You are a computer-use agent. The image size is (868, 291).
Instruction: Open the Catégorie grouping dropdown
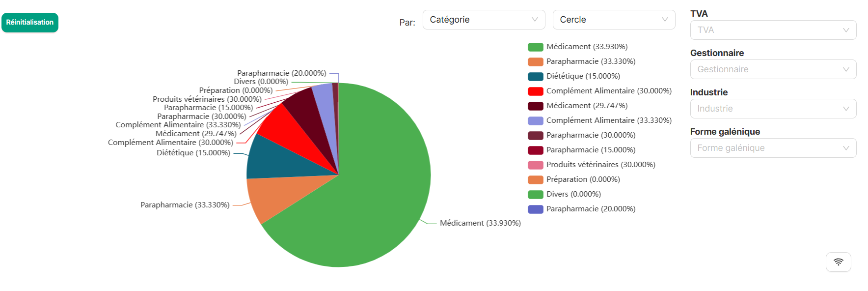click(484, 20)
